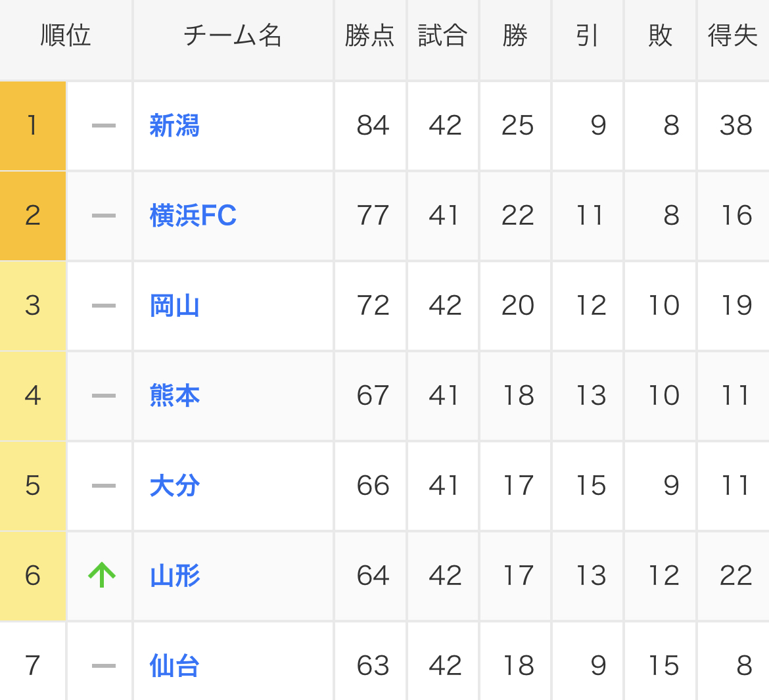Open the 新潟 team link
The height and width of the screenshot is (700, 769).
(x=174, y=126)
